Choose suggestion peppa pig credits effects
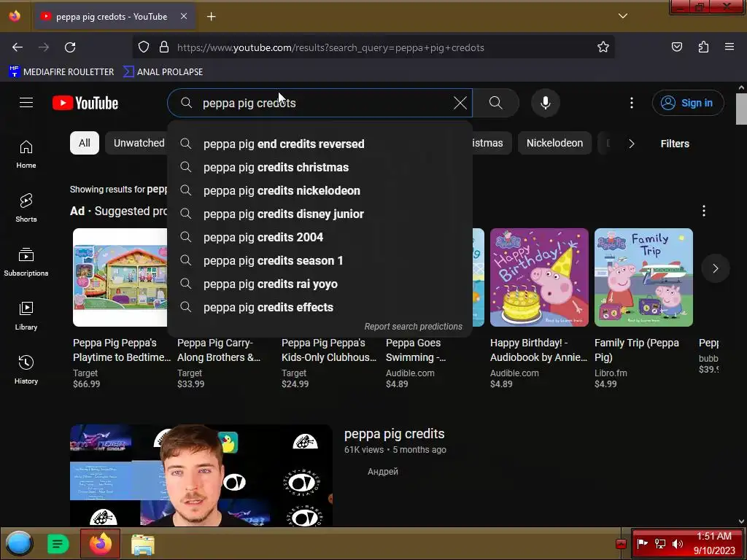 pos(320,307)
